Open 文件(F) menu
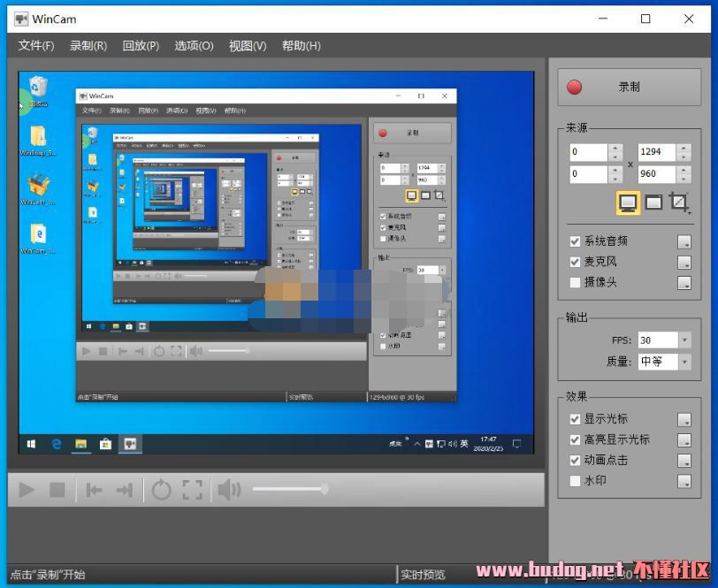The image size is (718, 588). [36, 46]
